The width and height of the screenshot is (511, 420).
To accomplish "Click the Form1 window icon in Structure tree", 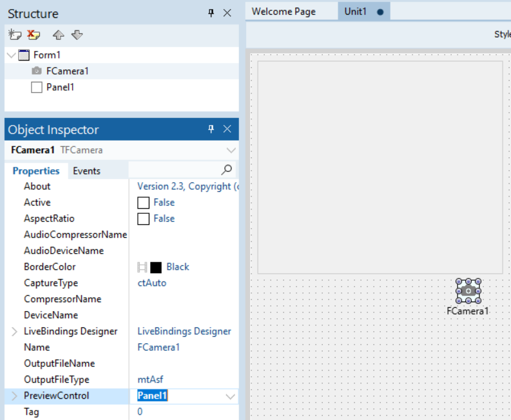I will coord(24,55).
